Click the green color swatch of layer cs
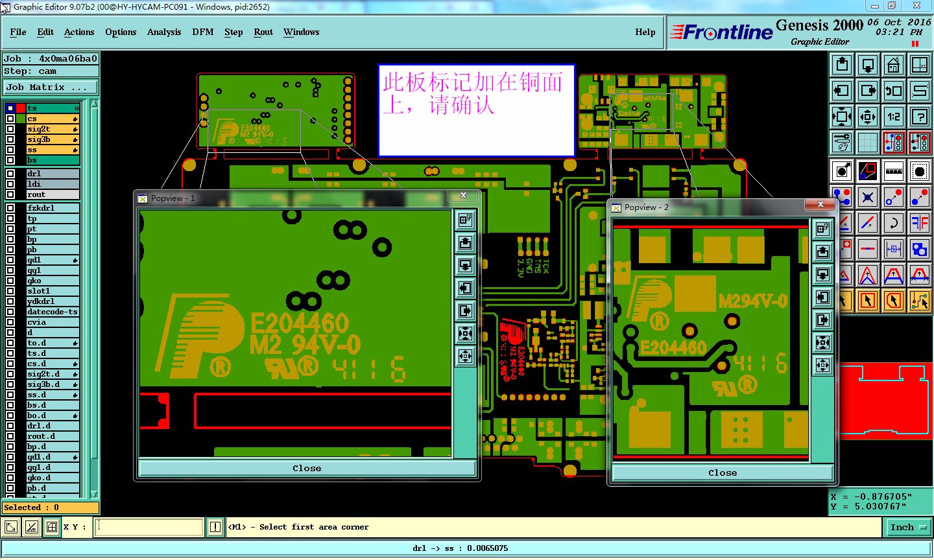The width and height of the screenshot is (934, 560). pos(21,119)
